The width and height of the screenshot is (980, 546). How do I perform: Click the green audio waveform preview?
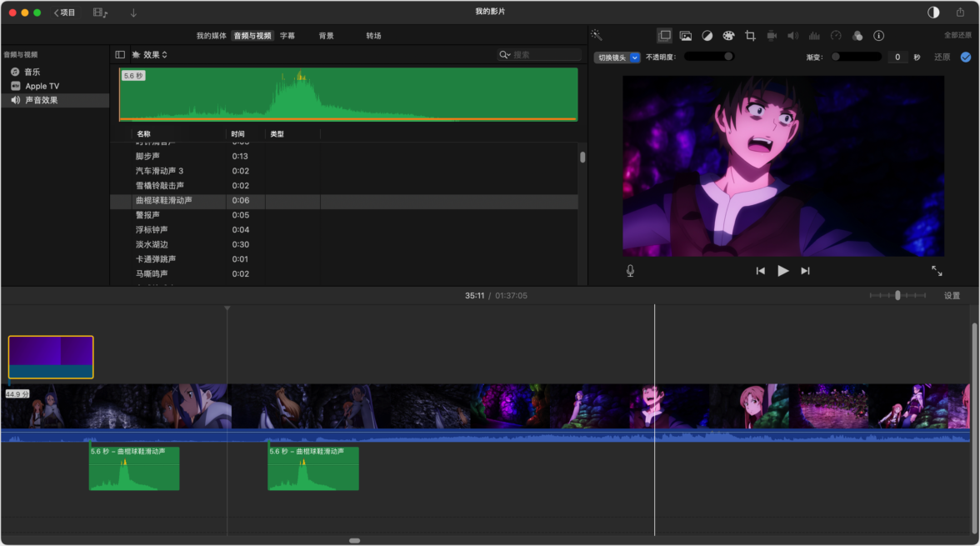(x=348, y=94)
